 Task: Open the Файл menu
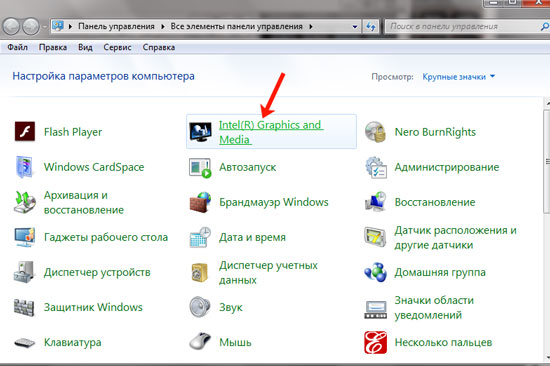(x=18, y=47)
